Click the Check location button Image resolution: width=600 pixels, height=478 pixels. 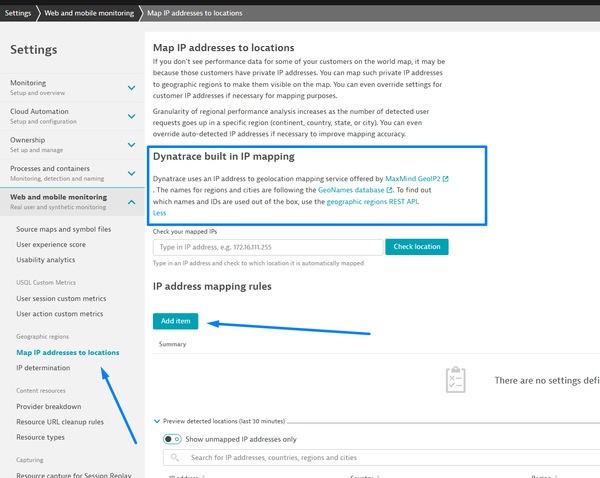point(419,246)
